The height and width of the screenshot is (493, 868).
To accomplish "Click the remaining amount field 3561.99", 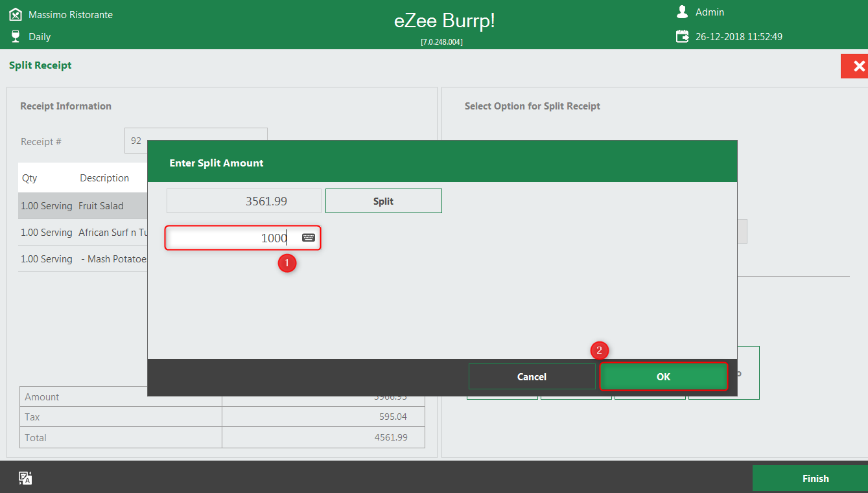I will (x=244, y=201).
